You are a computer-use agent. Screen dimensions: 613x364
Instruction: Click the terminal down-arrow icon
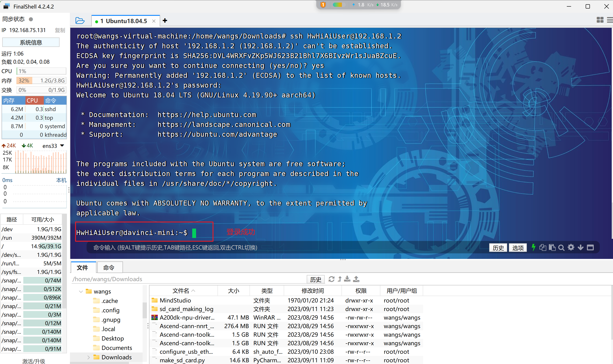click(580, 248)
